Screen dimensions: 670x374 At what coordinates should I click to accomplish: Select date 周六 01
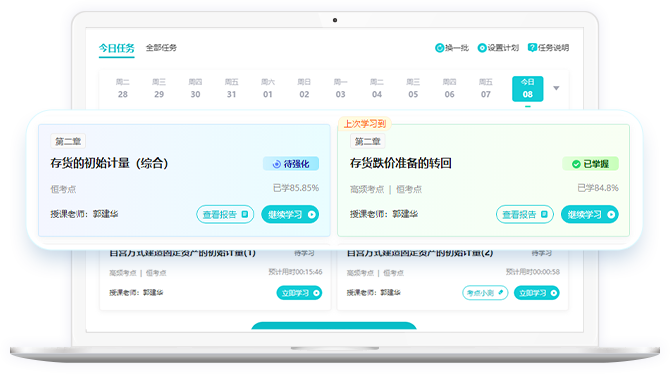tap(268, 88)
